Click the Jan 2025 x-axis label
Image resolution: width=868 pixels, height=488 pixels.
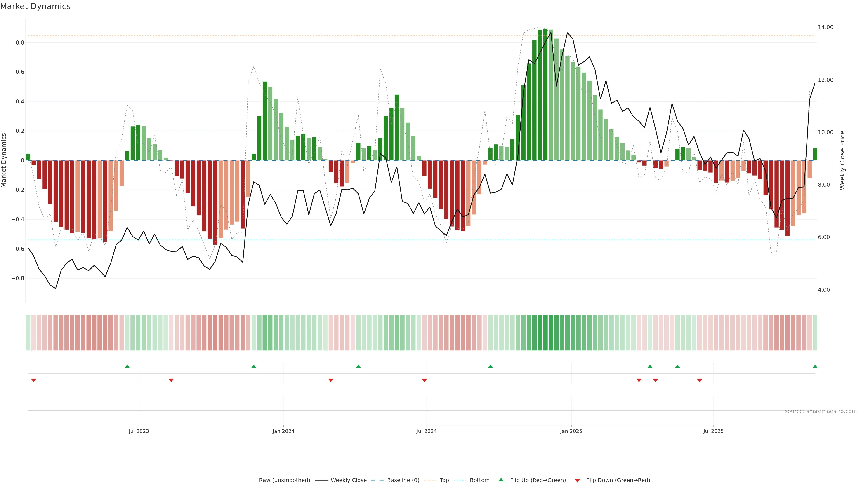click(x=571, y=431)
